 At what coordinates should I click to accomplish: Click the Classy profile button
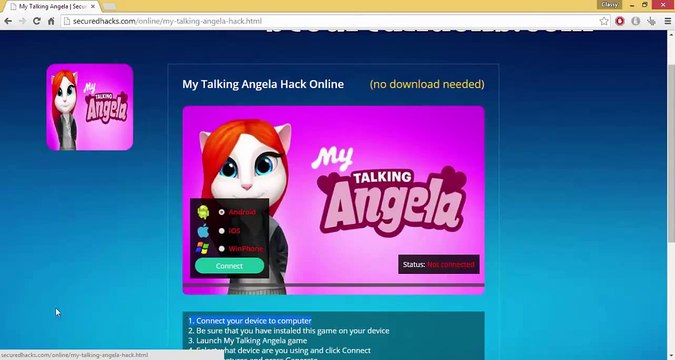(x=609, y=5)
